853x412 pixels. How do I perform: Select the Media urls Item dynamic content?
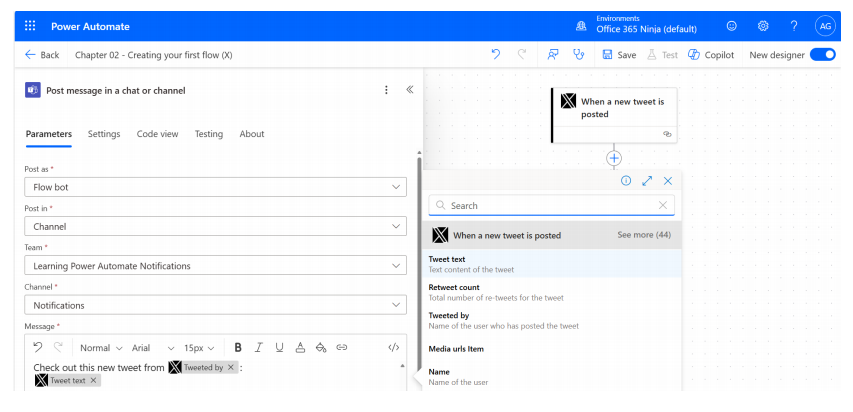pos(552,349)
